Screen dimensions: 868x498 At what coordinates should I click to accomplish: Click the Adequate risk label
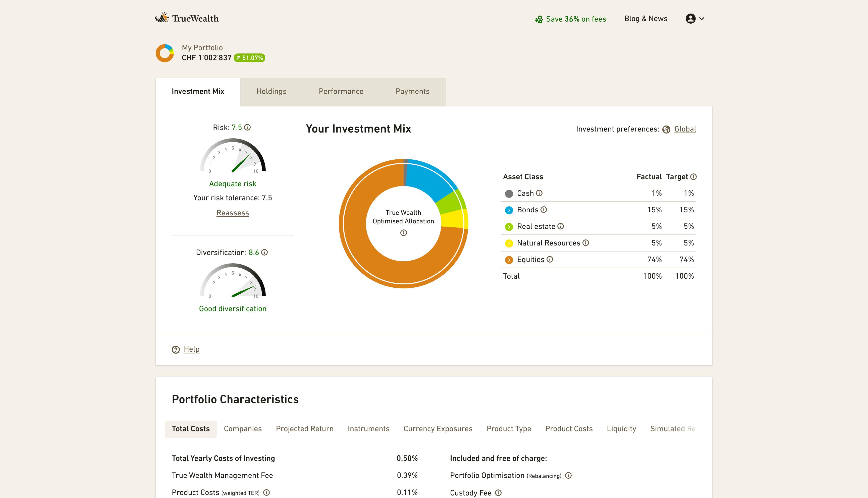coord(233,184)
